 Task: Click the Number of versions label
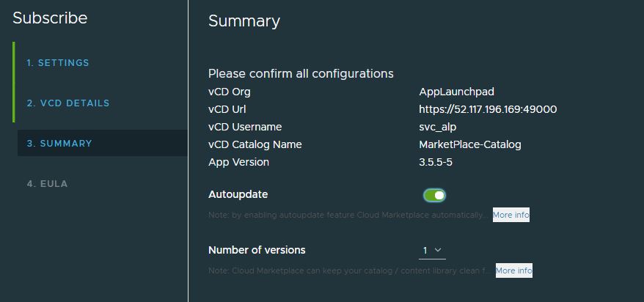[257, 250]
